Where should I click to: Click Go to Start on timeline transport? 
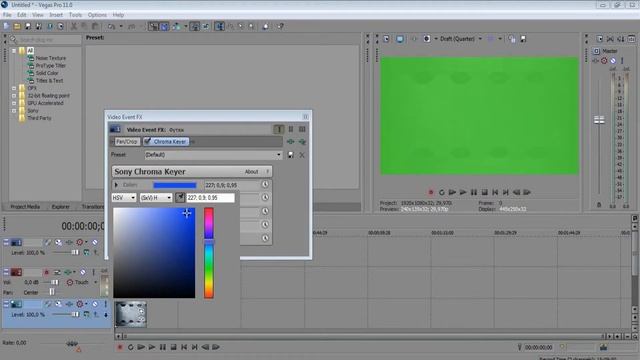pos(184,347)
